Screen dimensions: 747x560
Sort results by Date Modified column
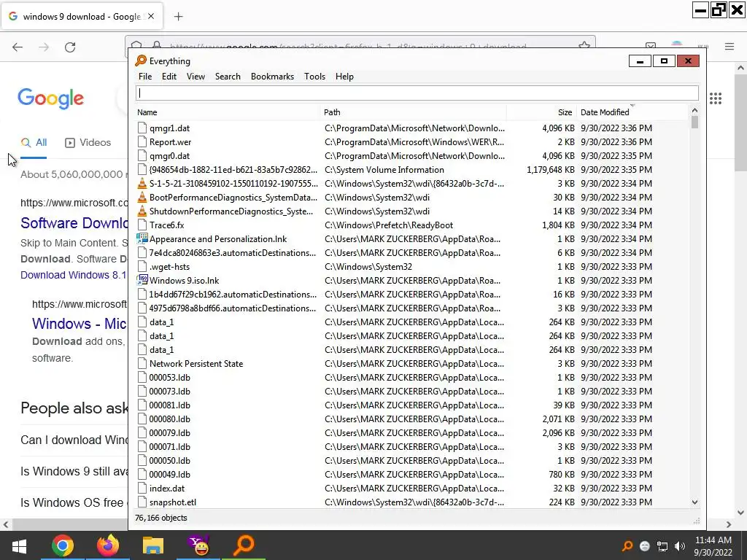click(632, 112)
